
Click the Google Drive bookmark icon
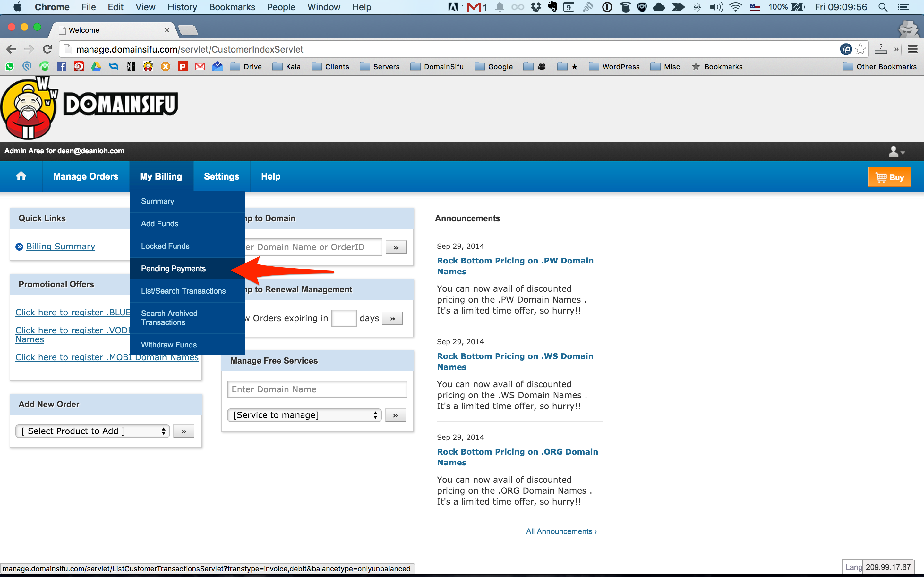[x=96, y=67]
